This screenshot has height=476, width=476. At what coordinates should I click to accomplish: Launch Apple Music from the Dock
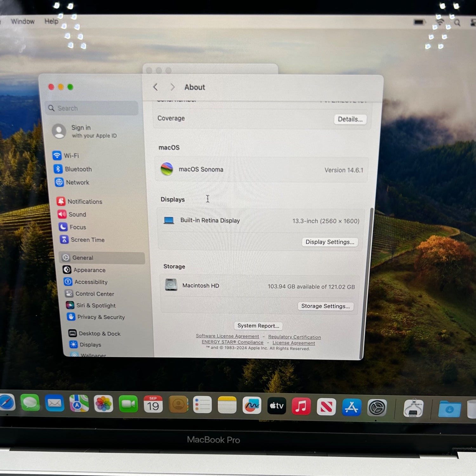(x=301, y=406)
